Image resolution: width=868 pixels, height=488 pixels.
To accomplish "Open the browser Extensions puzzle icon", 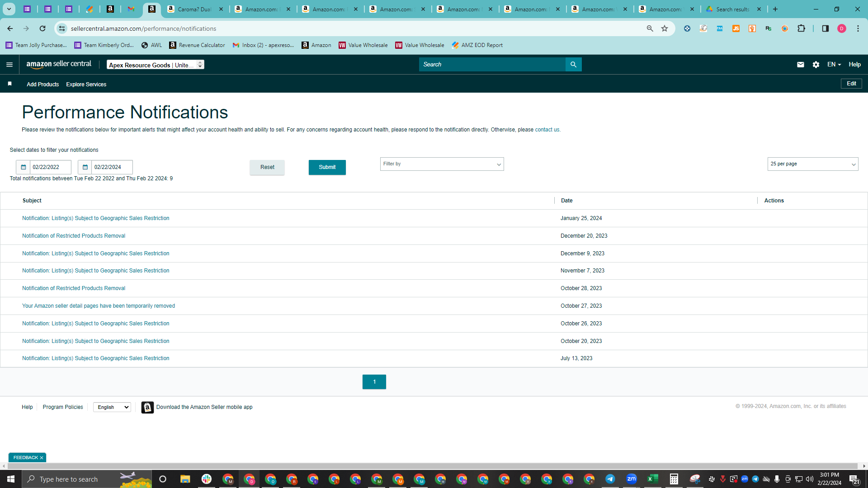I will pyautogui.click(x=801, y=28).
